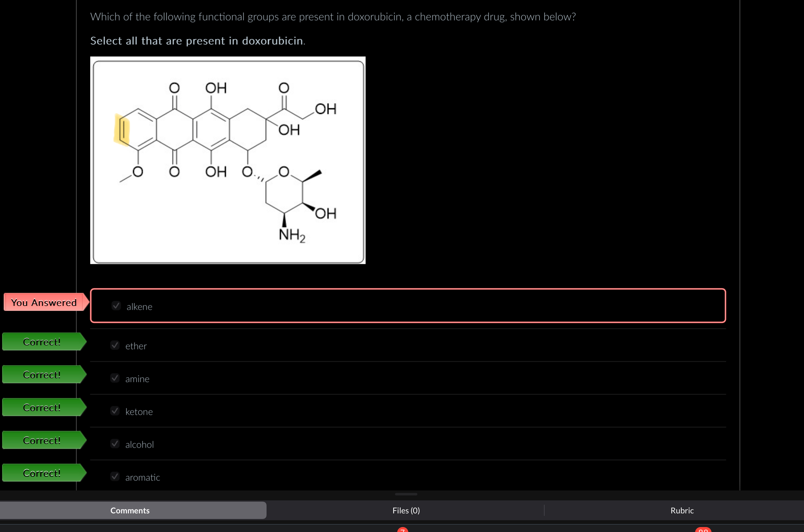The height and width of the screenshot is (532, 804).
Task: Select the red-outlined alkene answer row
Action: [407, 306]
